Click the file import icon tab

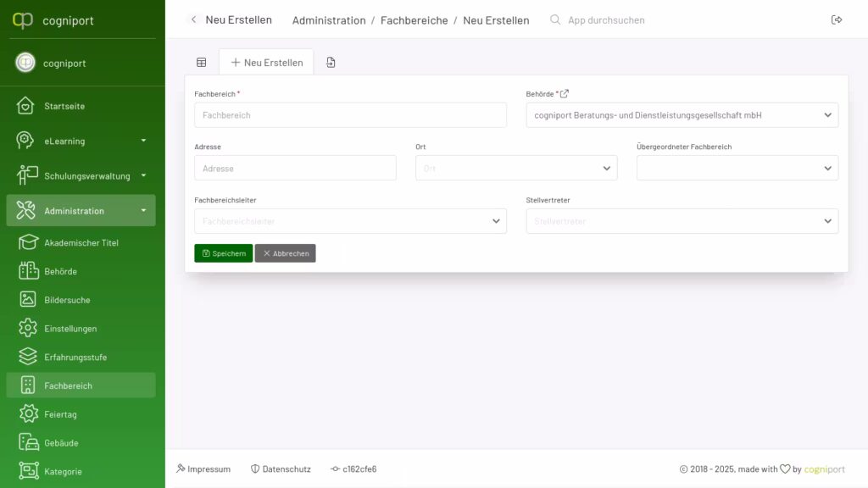coord(331,62)
